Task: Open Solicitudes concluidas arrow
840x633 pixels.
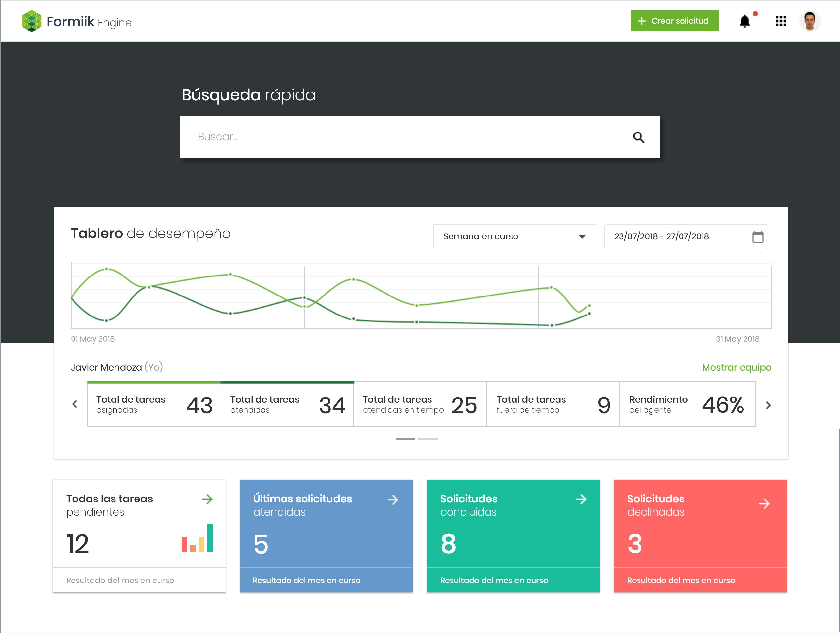Action: [x=581, y=499]
